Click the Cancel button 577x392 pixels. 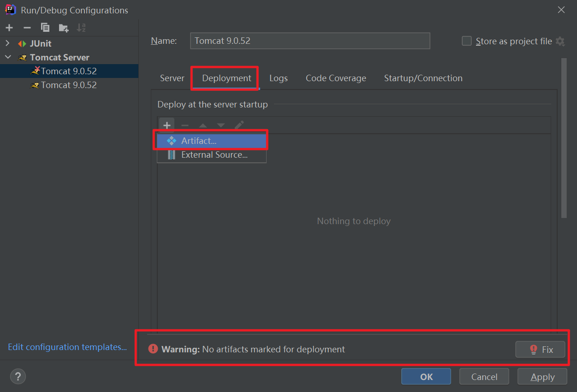[484, 376]
